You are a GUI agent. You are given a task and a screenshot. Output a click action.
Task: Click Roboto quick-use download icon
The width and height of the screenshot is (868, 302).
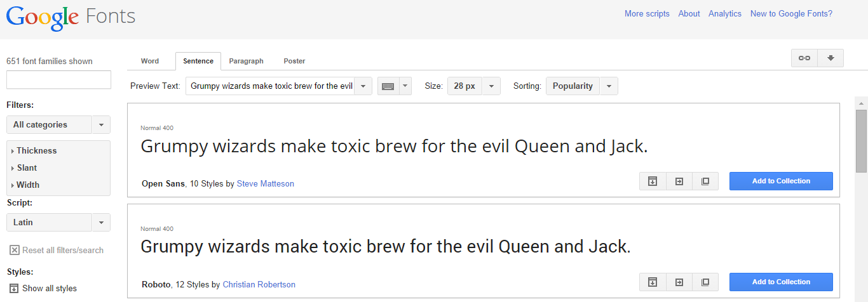click(x=653, y=282)
